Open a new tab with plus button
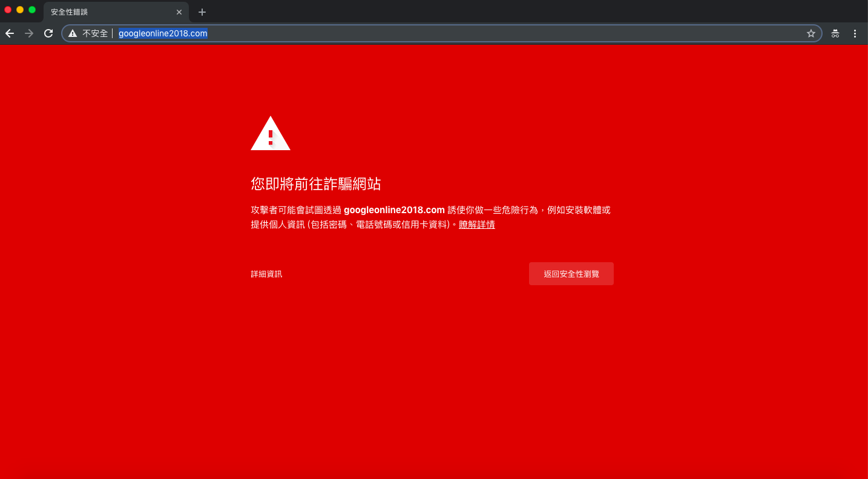The image size is (868, 479). (x=202, y=12)
